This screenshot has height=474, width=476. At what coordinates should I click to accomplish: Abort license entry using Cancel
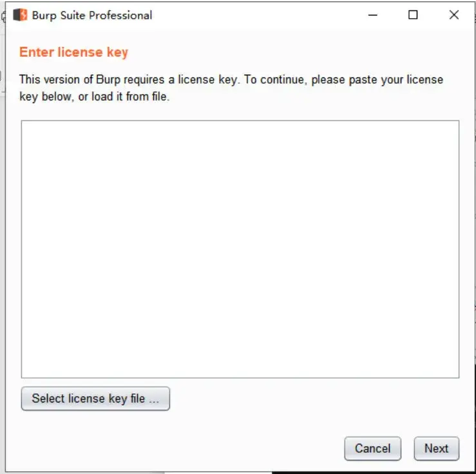click(x=372, y=448)
